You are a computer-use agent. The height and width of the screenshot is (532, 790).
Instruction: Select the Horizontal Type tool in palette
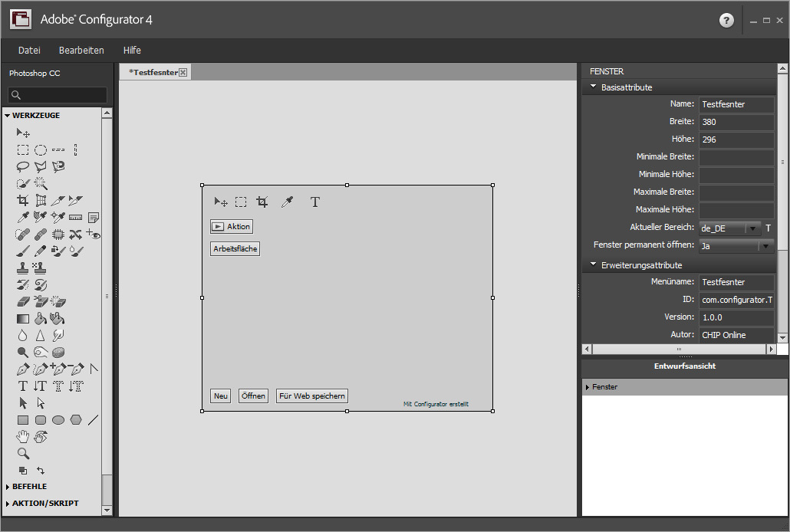pos(23,386)
